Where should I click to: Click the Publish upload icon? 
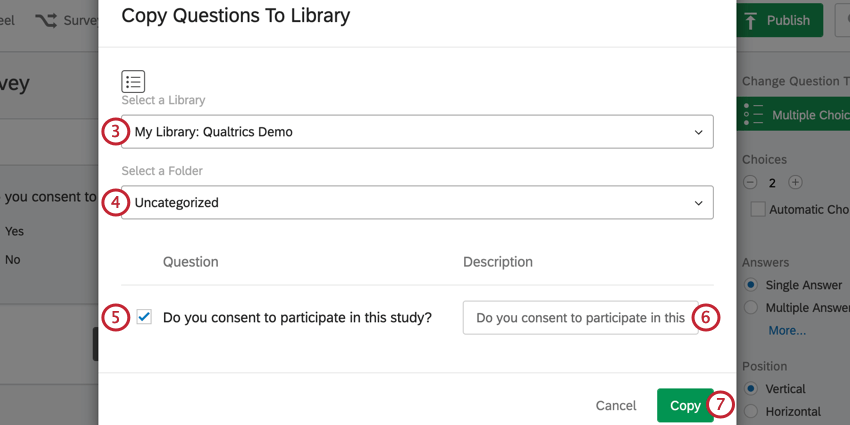[x=750, y=20]
